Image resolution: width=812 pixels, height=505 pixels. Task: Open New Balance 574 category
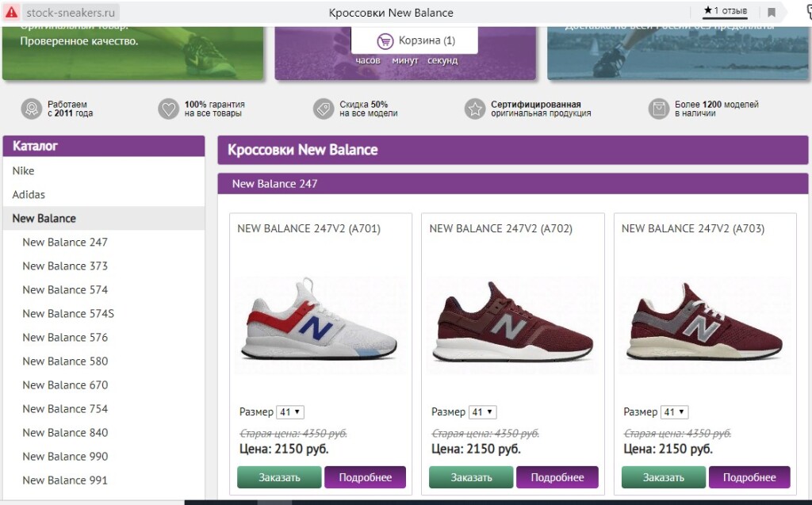[65, 289]
